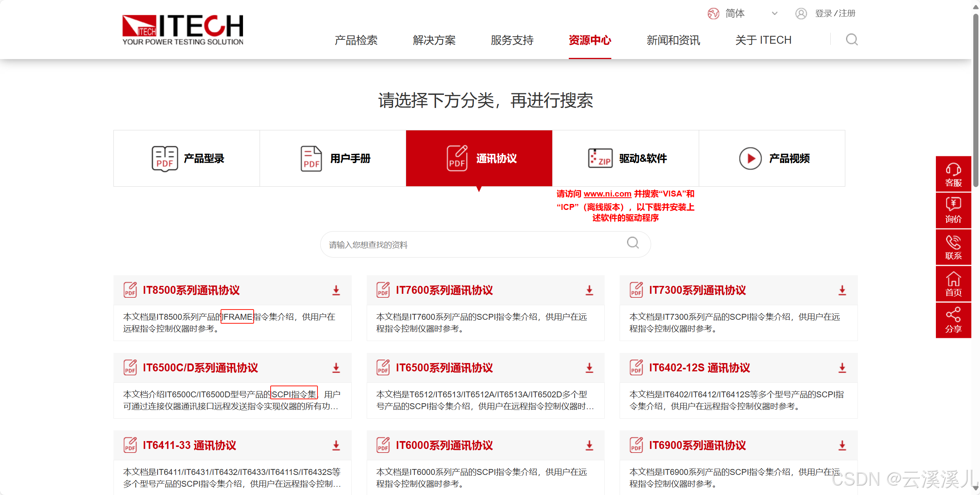Click the PDF icon on IT7600 card
The width and height of the screenshot is (980, 495).
[x=382, y=289]
